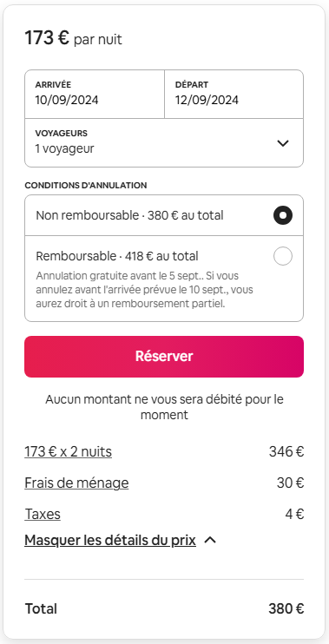
Task: Select the Non remboursable radio button
Action: (283, 215)
